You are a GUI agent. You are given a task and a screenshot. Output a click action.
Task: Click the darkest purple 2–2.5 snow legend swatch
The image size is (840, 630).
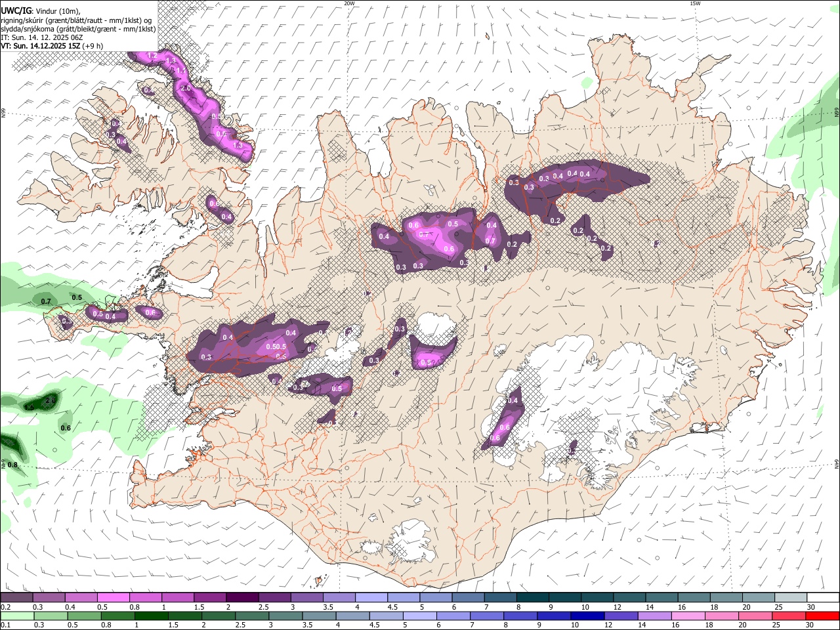pos(242,597)
